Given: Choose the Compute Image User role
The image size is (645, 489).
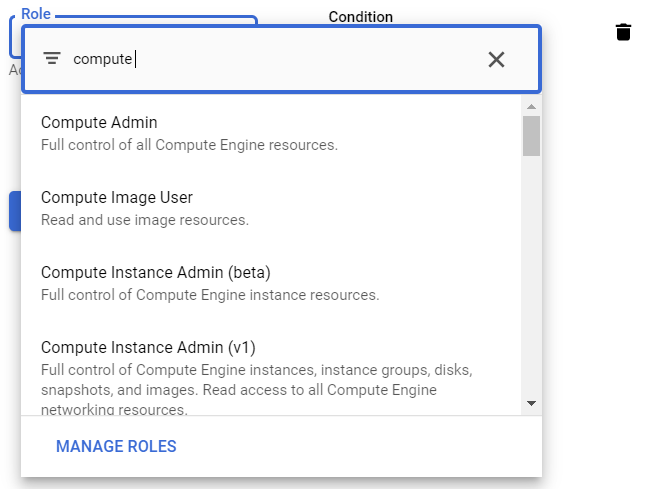Looking at the screenshot, I should [116, 197].
